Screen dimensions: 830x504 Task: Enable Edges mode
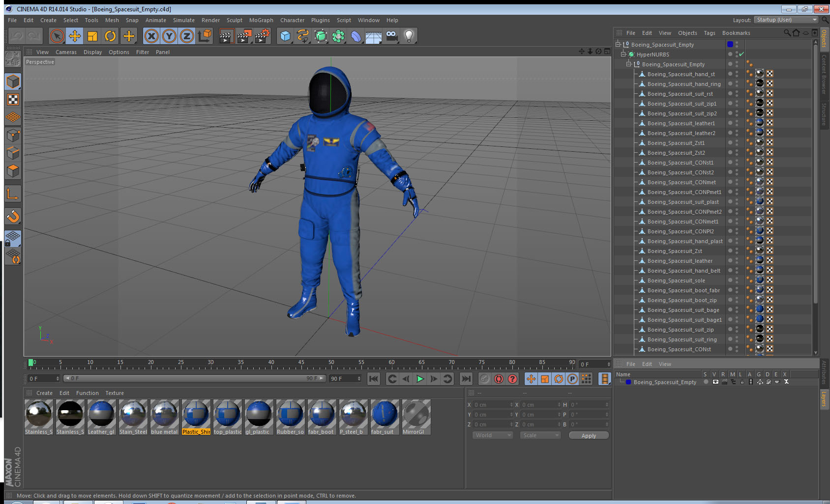pyautogui.click(x=13, y=153)
